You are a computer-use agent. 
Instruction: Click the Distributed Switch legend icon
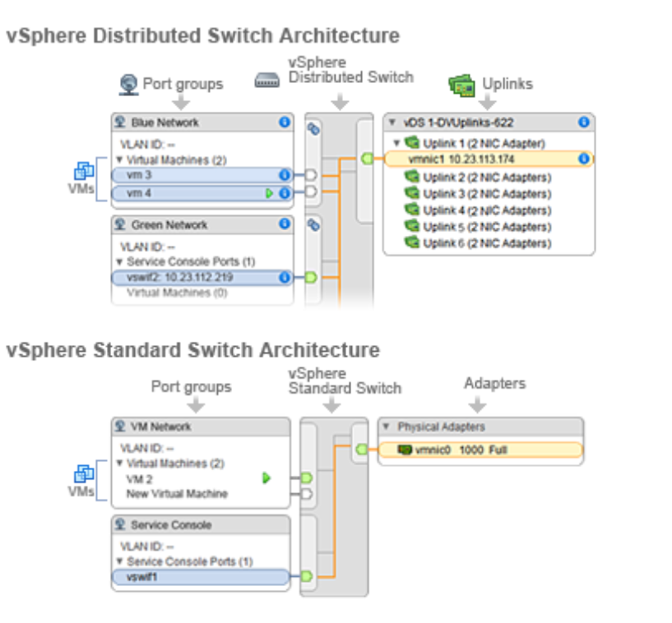click(267, 80)
